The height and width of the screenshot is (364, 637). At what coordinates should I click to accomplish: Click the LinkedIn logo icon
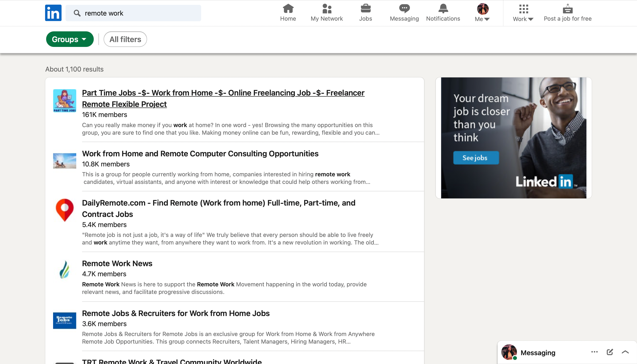coord(53,13)
